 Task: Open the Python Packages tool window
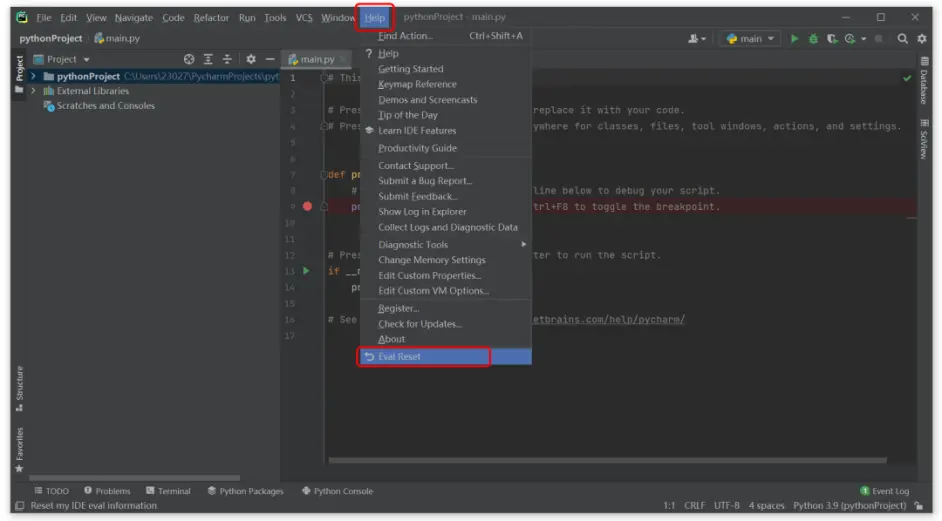(x=245, y=491)
